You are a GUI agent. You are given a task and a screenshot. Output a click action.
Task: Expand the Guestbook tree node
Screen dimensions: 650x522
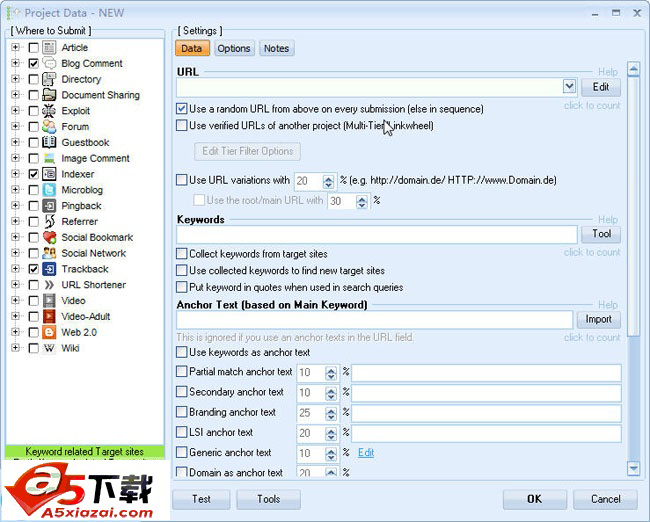[x=15, y=142]
